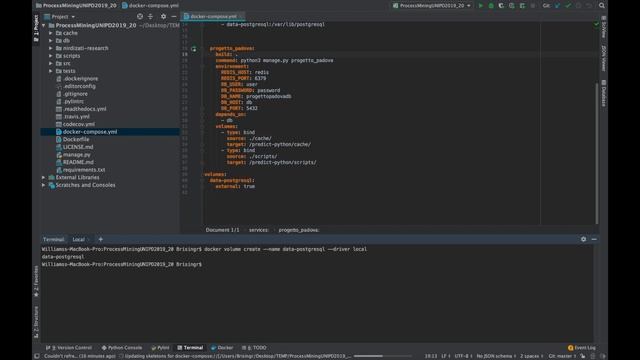Click the Git master branch widget
Image resolution: width=640 pixels, height=360 pixels.
click(x=562, y=356)
